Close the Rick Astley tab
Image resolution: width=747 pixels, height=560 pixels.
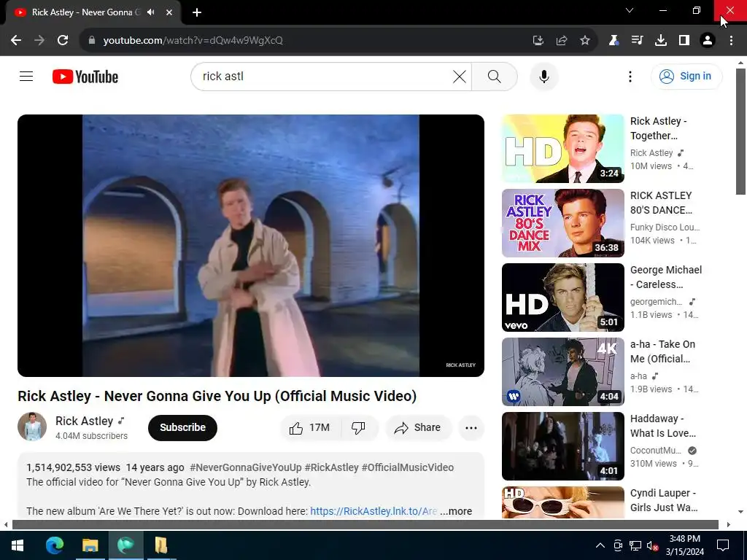pos(169,12)
